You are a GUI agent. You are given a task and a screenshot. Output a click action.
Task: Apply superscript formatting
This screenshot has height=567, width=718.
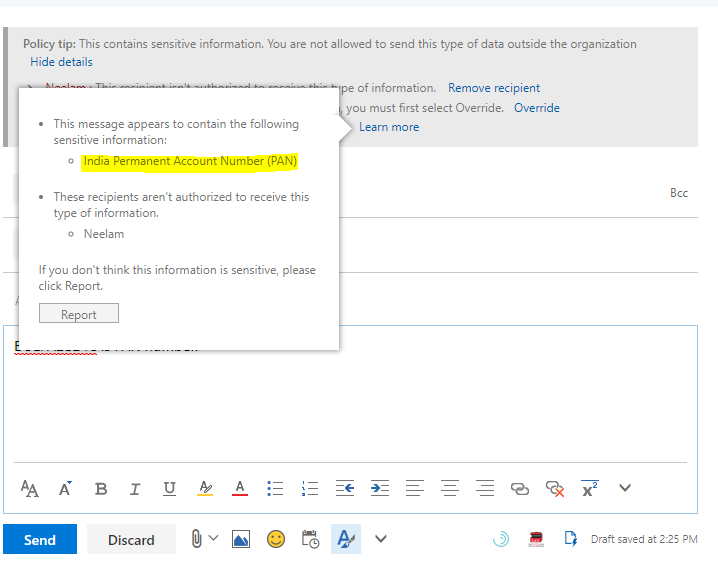[590, 488]
